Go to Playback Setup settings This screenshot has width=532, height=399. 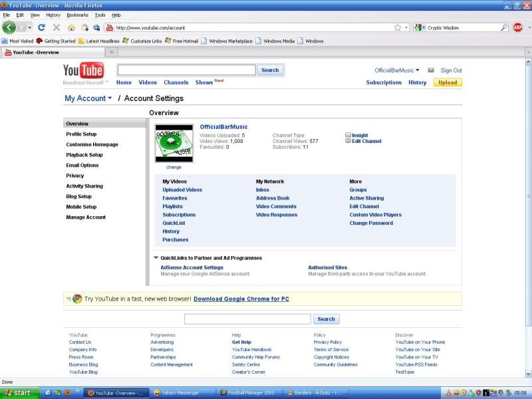point(84,155)
